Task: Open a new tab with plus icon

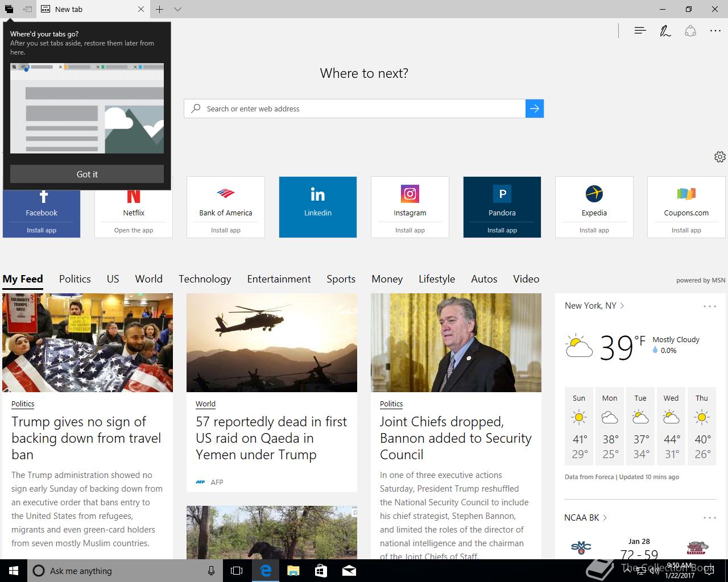Action: 160,9
